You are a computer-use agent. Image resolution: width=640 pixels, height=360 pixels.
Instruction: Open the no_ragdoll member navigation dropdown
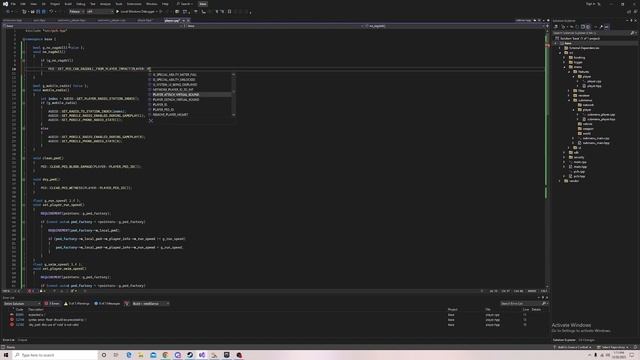coord(456,26)
